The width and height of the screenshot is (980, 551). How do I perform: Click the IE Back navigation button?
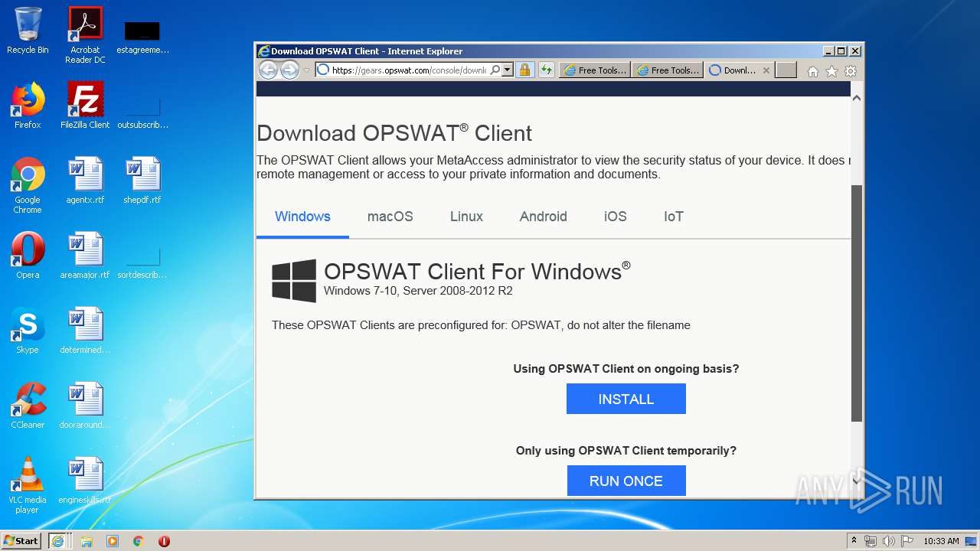tap(268, 70)
